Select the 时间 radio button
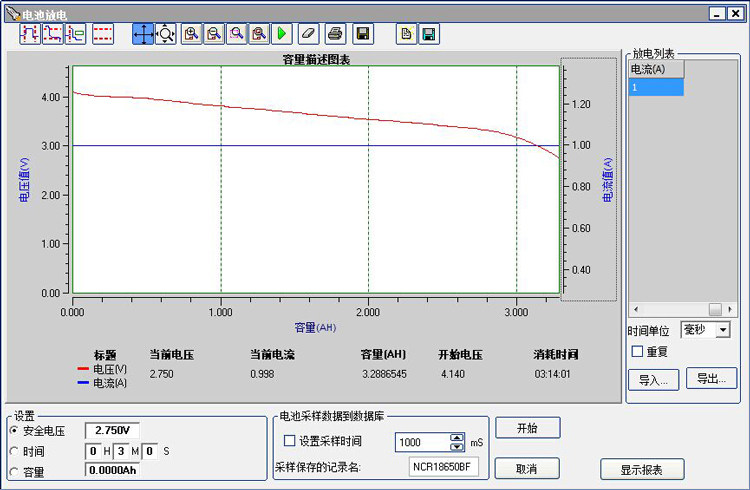Image resolution: width=750 pixels, height=490 pixels. 13,452
